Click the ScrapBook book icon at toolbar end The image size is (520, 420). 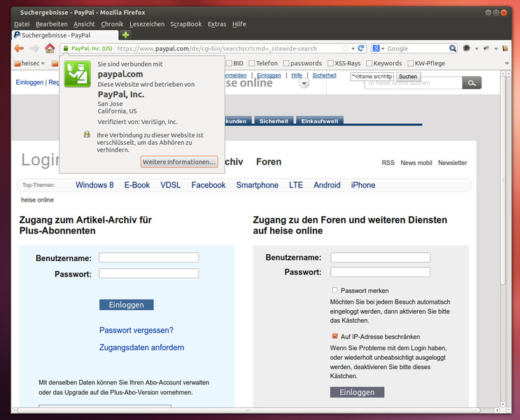[505, 48]
